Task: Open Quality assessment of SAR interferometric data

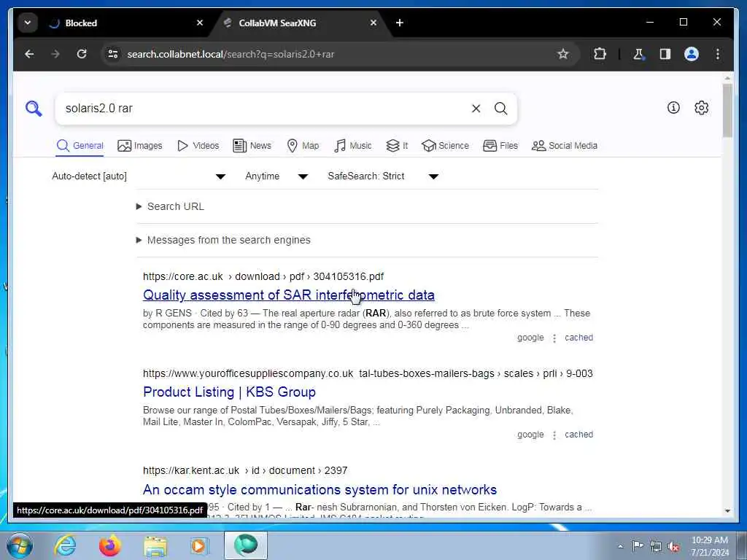Action: 289,295
